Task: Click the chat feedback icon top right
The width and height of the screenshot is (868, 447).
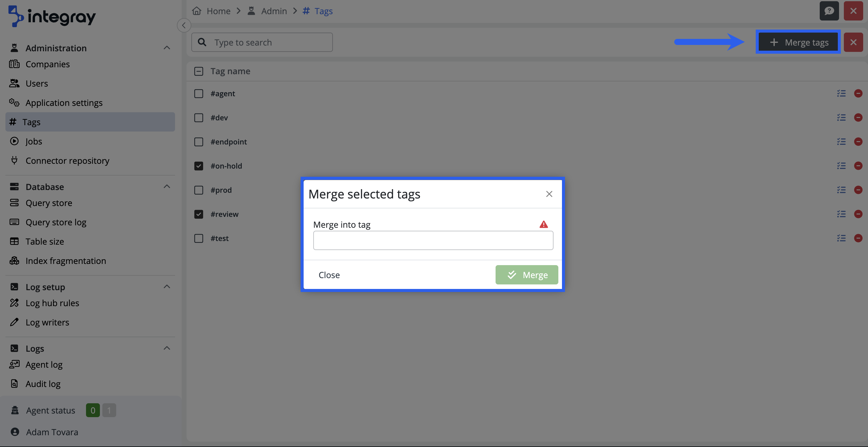Action: coord(829,11)
